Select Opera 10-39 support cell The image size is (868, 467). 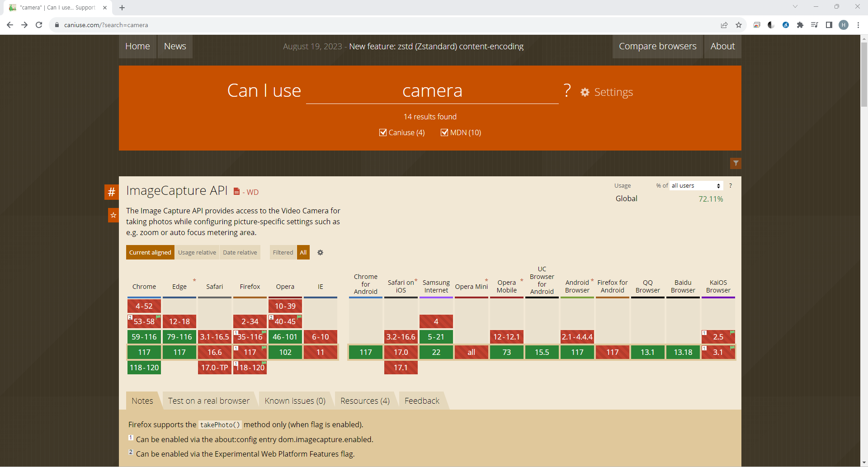[285, 306]
